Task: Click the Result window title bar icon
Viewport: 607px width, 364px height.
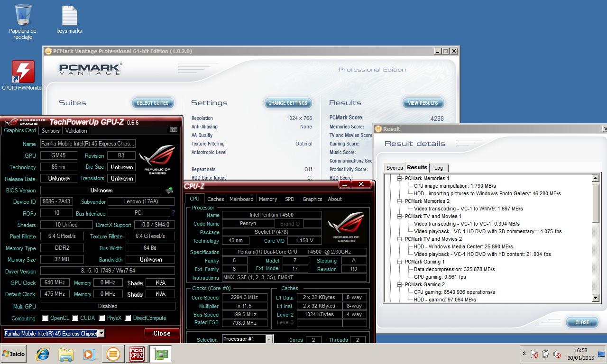Action: [378, 129]
